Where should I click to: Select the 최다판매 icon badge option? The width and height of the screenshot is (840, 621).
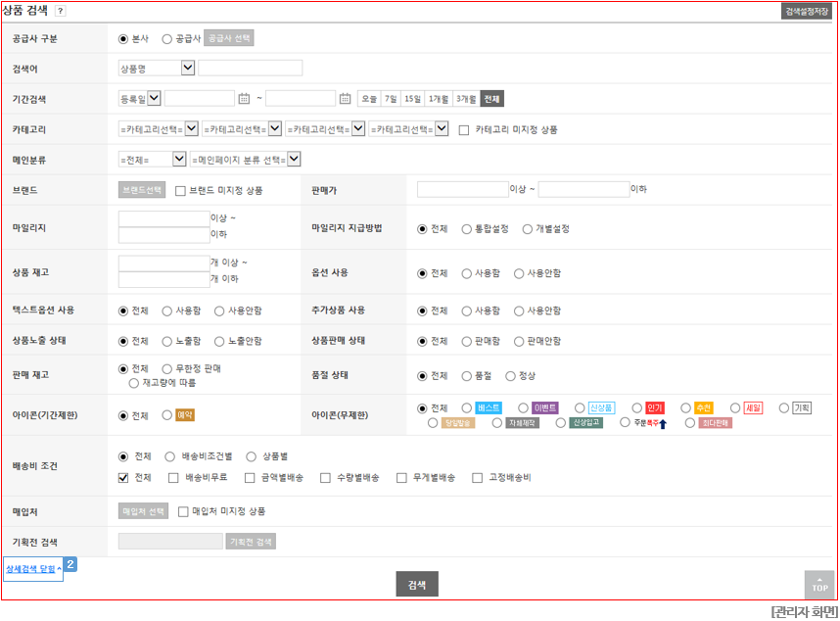[x=690, y=423]
